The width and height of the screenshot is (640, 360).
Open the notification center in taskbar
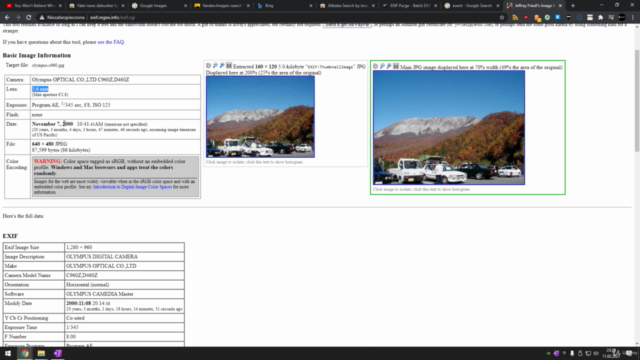[629, 353]
